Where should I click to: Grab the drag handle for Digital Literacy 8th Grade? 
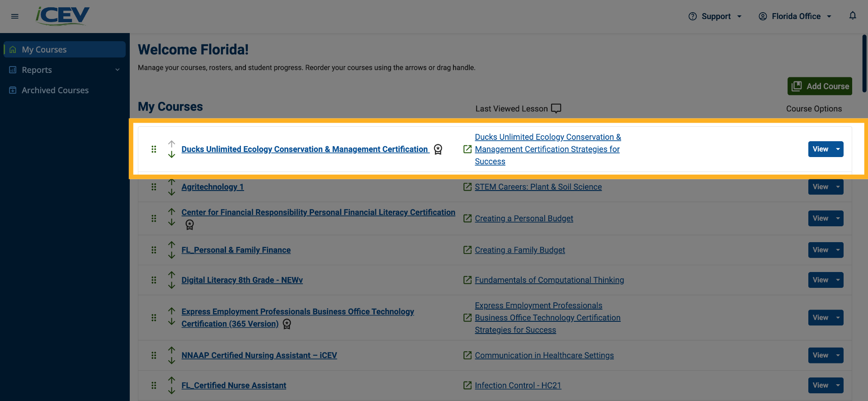pos(154,280)
